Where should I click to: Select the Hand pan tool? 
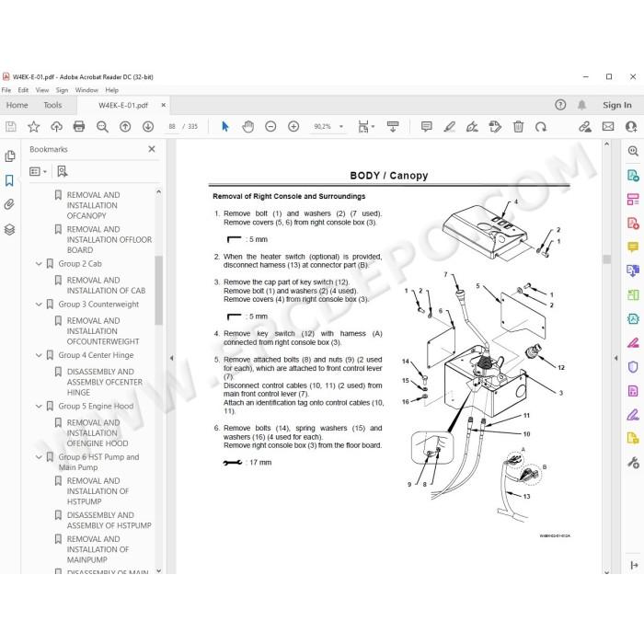[x=248, y=127]
